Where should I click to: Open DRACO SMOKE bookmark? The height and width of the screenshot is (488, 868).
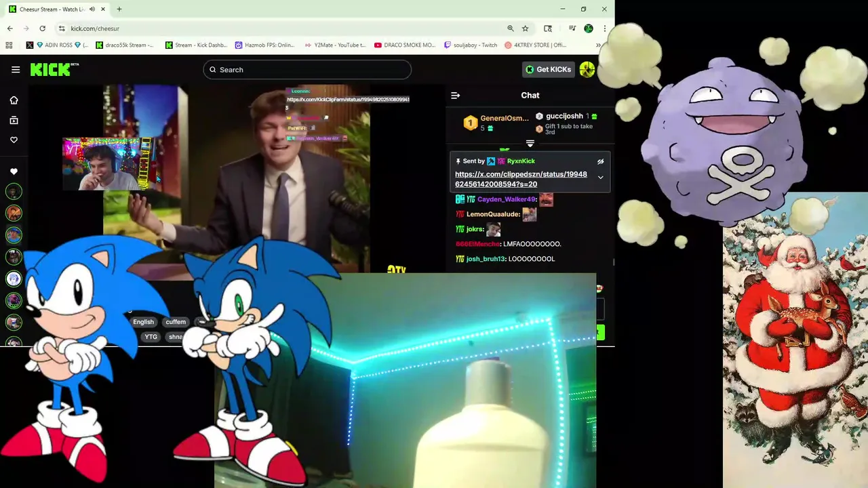[x=405, y=45]
